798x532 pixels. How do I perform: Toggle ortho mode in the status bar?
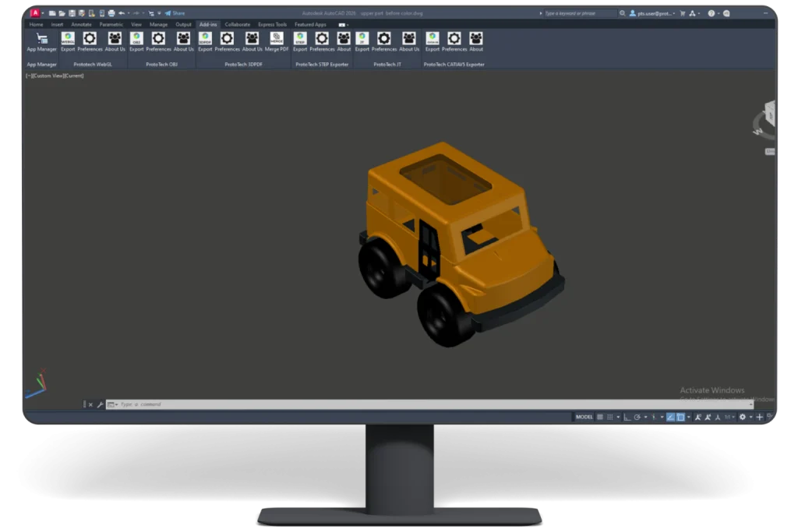click(x=628, y=417)
